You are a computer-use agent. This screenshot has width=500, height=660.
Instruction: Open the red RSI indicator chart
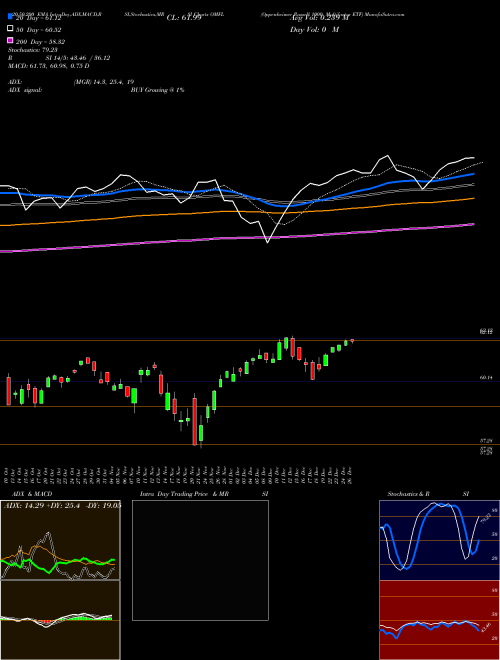439,620
